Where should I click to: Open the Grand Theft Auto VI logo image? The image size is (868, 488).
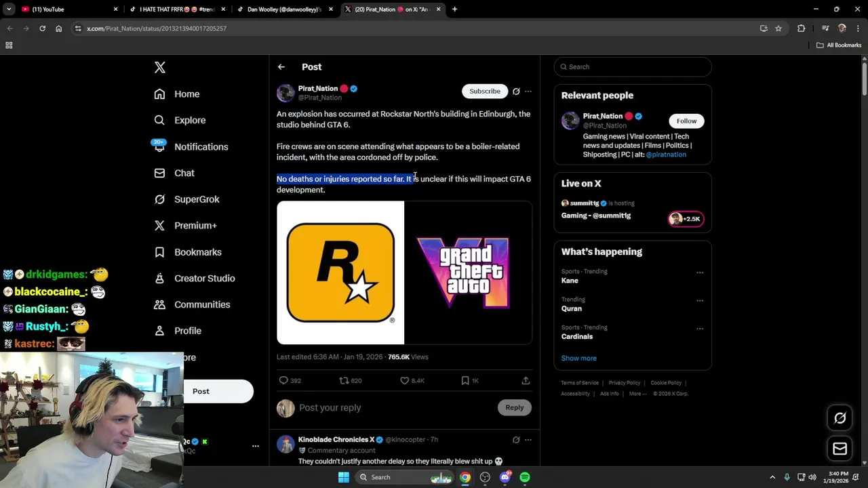[x=469, y=272]
